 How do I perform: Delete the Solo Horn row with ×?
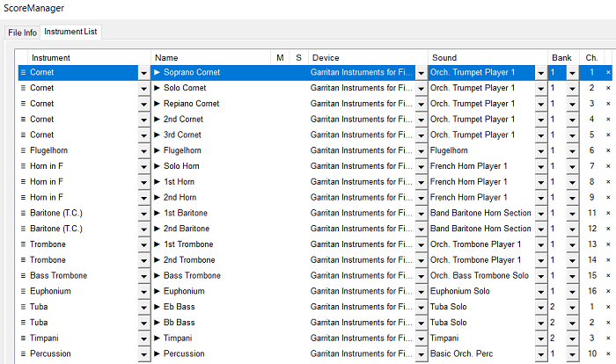(x=607, y=166)
